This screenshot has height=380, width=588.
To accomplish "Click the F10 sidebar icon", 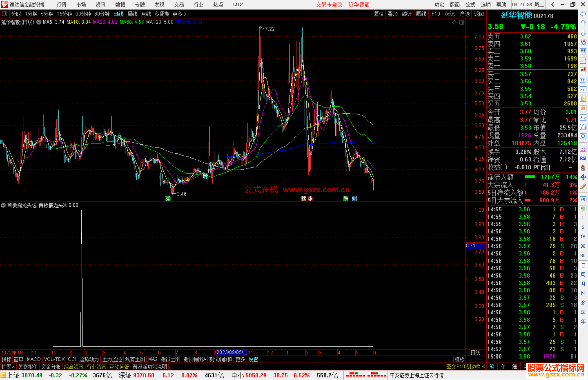I will (x=583, y=89).
